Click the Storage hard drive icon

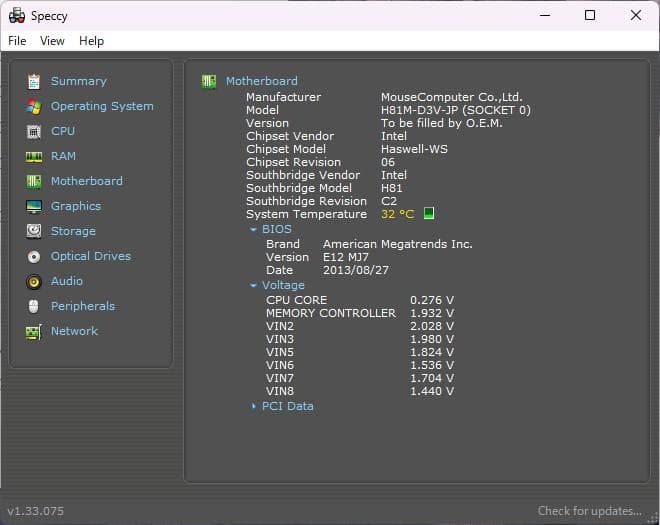[x=34, y=231]
